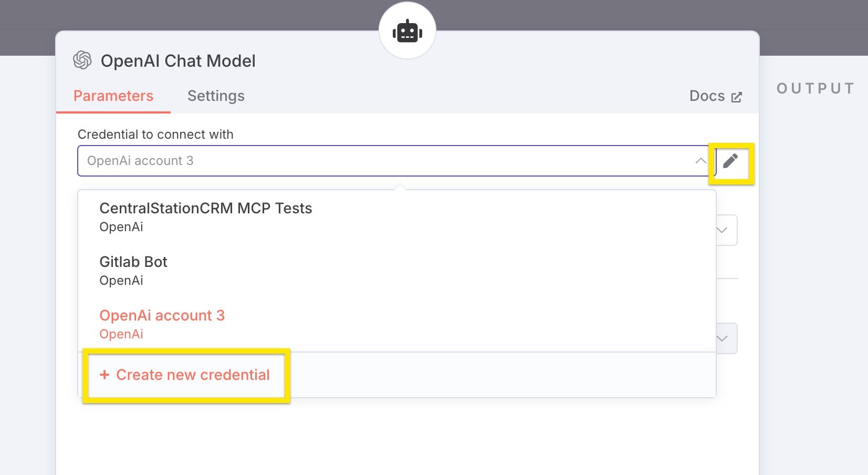Viewport: 868px width, 475px height.
Task: Click the external-link arrow icon next to Docs
Action: pos(737,97)
